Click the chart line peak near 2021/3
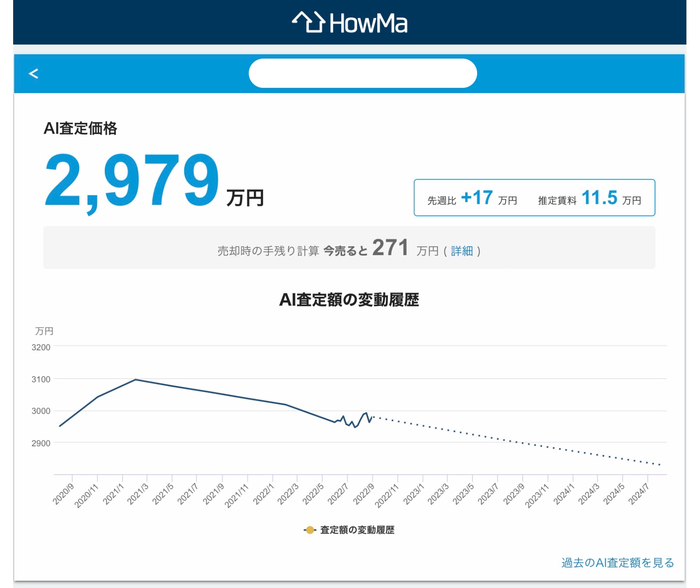This screenshot has width=700, height=588. [x=135, y=380]
